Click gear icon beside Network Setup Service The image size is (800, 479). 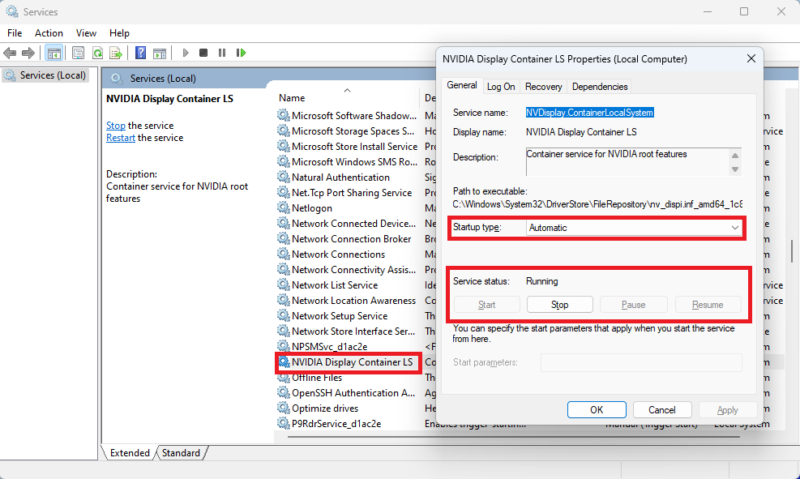(283, 316)
